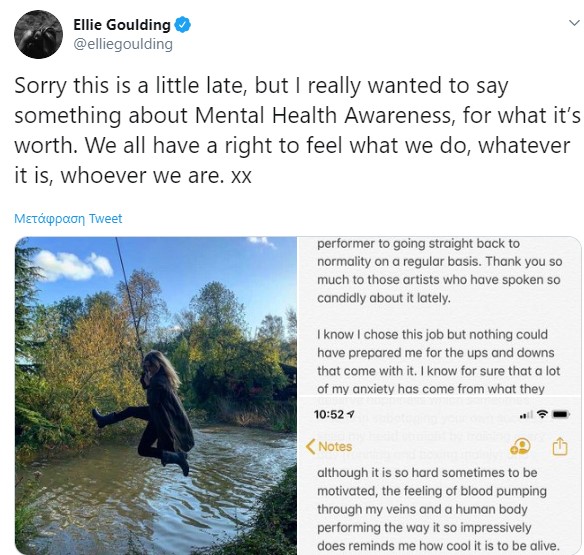Image resolution: width=584 pixels, height=555 pixels.
Task: Open Ellie Goulding's profile avatar
Action: tap(38, 34)
